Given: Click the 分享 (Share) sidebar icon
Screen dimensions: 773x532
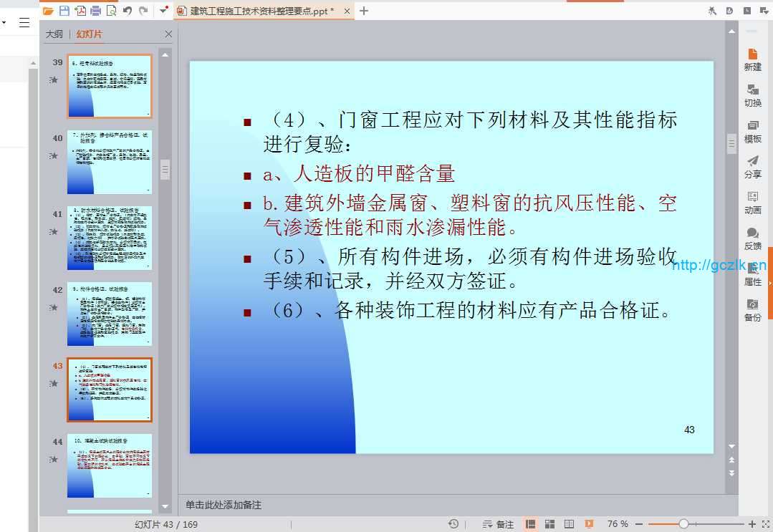Looking at the screenshot, I should (x=752, y=167).
